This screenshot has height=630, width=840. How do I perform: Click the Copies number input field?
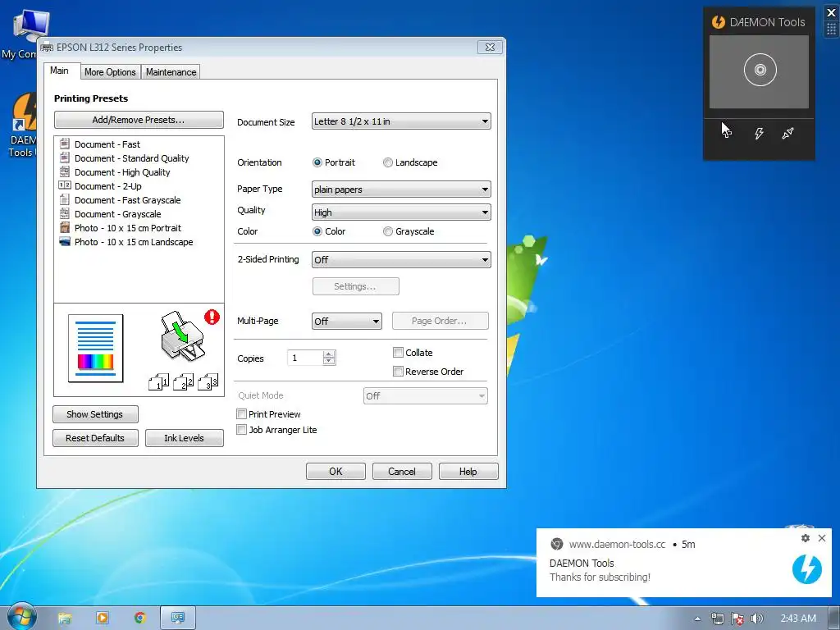pyautogui.click(x=305, y=358)
